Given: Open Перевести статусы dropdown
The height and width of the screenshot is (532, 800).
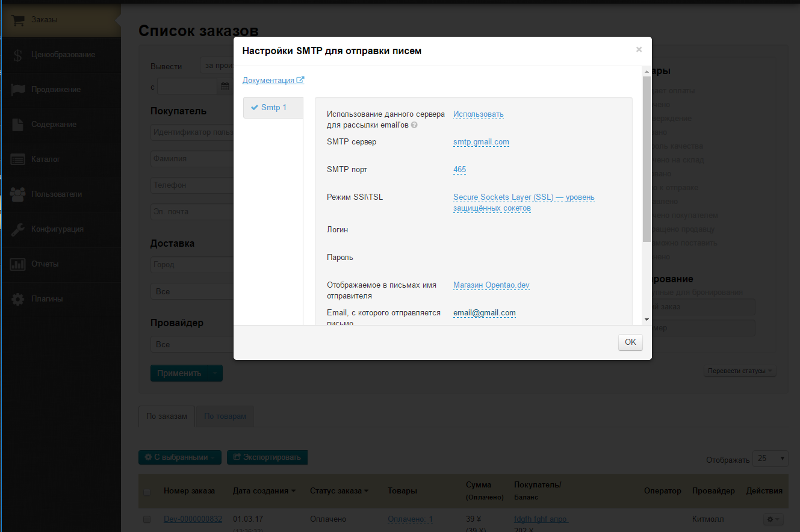Looking at the screenshot, I should 740,371.
